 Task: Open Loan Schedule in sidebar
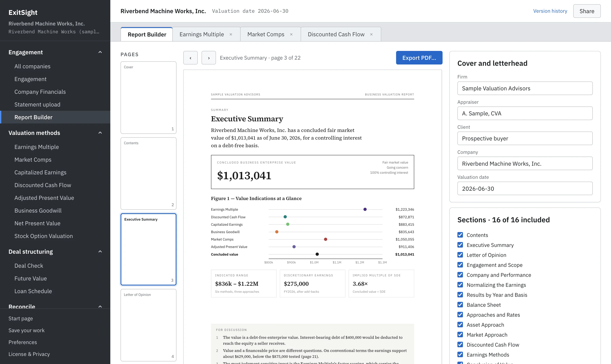[x=55, y=291]
